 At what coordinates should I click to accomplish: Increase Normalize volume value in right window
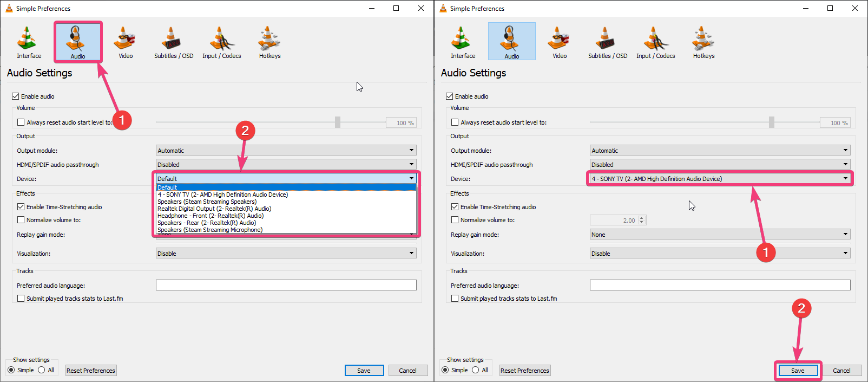(642, 218)
